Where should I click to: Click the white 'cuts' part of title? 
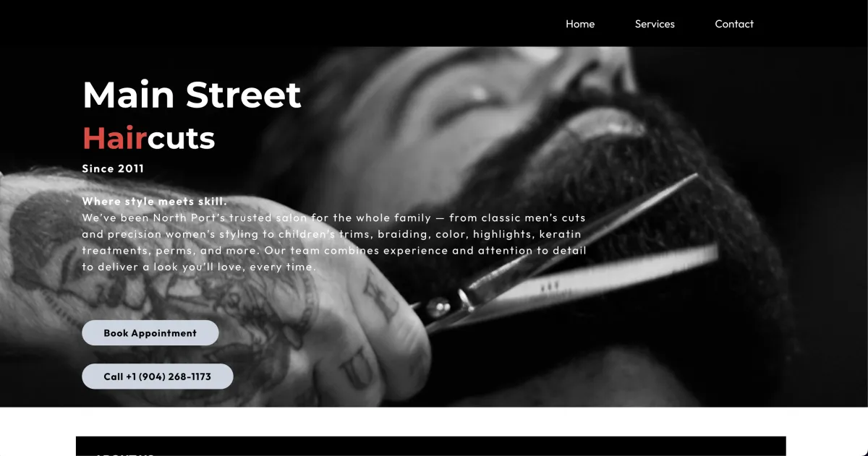182,137
